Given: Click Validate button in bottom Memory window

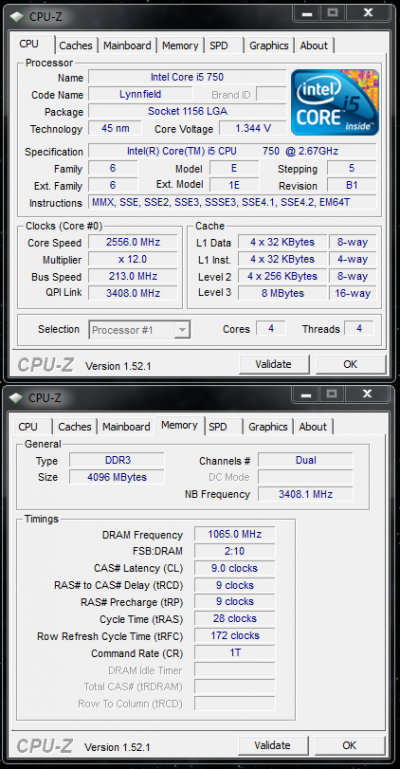Looking at the screenshot, I should click(x=273, y=745).
